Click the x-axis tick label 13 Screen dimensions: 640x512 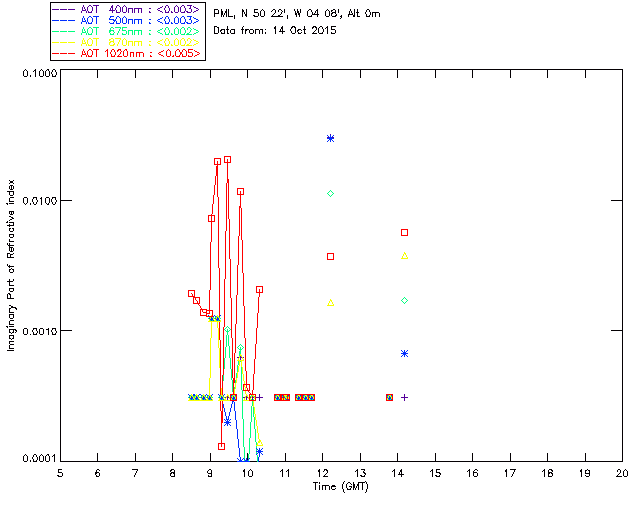[x=360, y=473]
